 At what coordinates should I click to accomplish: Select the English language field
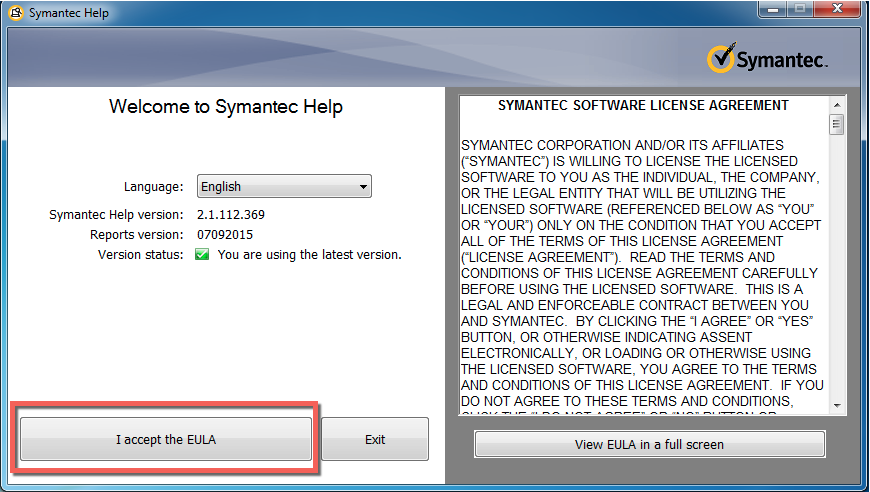275,187
